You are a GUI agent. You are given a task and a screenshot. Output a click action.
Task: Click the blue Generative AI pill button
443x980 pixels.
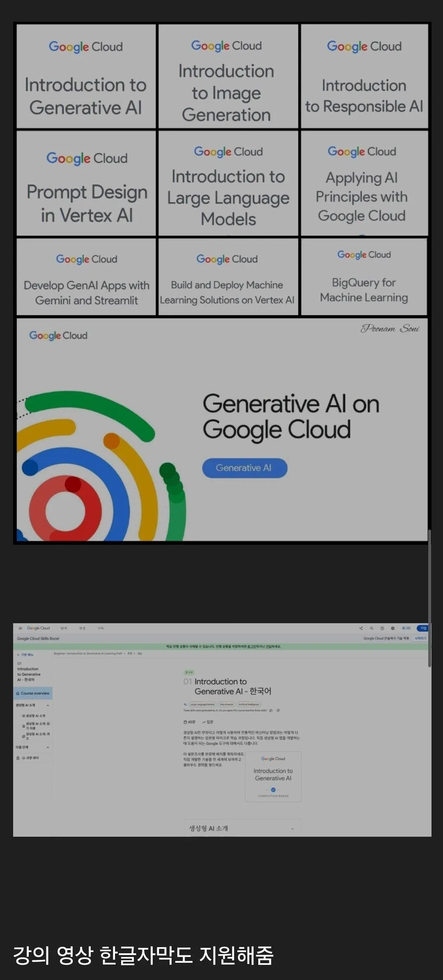click(244, 468)
